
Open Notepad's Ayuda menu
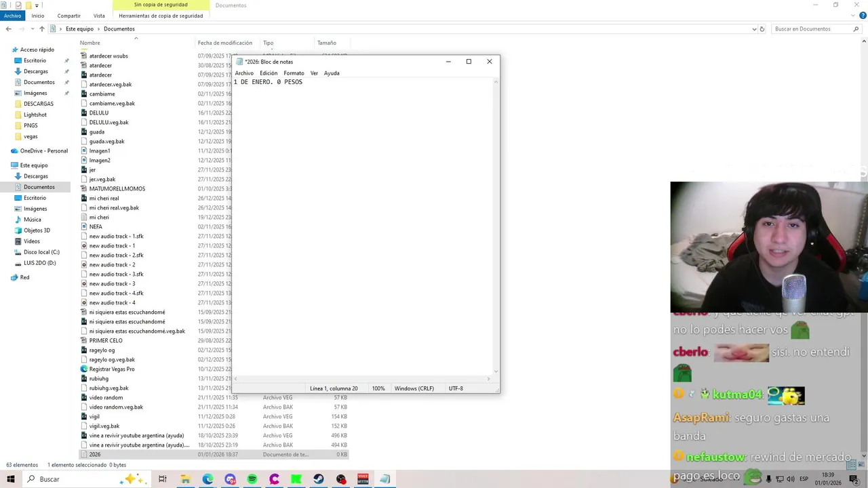tap(332, 73)
